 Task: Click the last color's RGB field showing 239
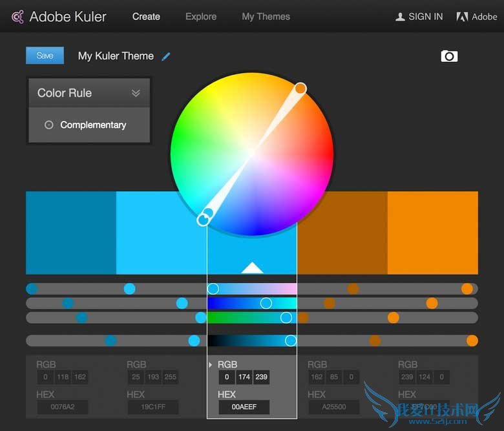[x=407, y=377]
